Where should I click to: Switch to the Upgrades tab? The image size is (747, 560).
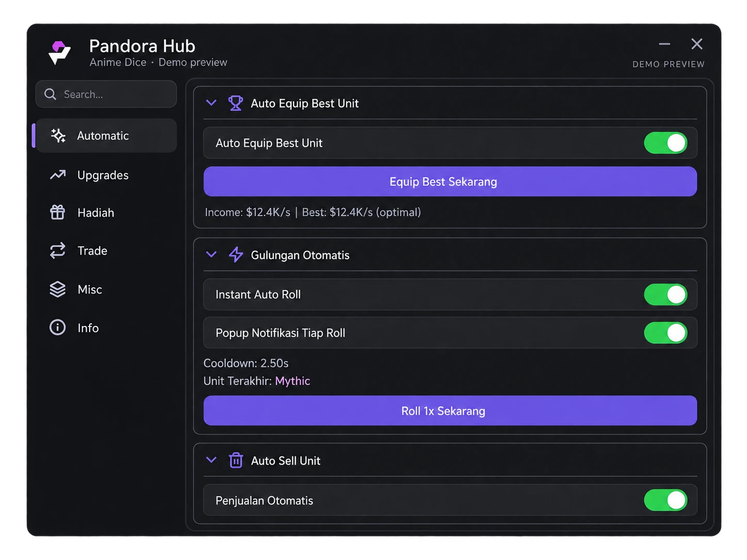[106, 175]
